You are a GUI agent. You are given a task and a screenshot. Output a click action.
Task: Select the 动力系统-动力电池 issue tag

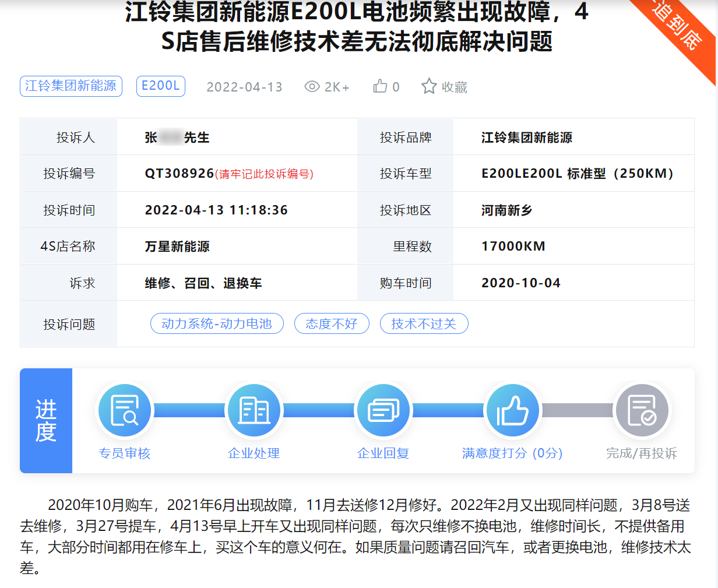pyautogui.click(x=217, y=323)
